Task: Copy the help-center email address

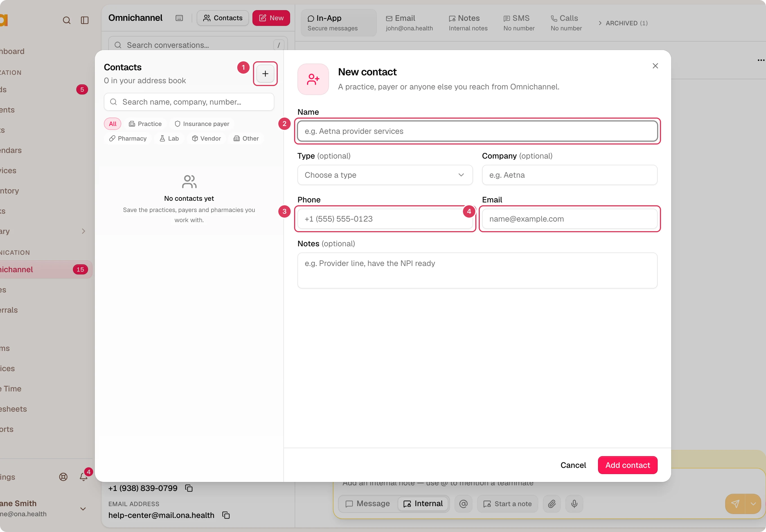Action: click(226, 515)
